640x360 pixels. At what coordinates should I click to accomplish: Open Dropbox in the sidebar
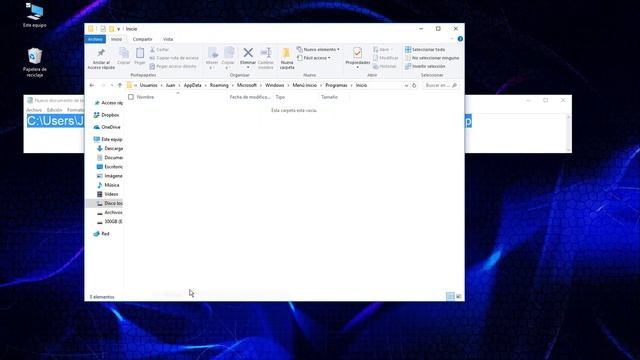(x=107, y=115)
